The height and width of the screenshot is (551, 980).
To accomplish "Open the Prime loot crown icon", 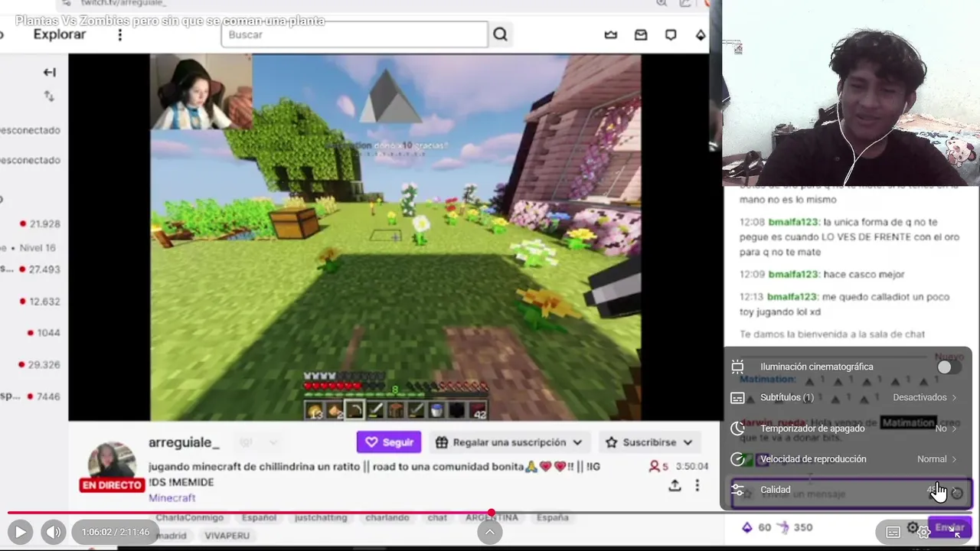I will [610, 34].
